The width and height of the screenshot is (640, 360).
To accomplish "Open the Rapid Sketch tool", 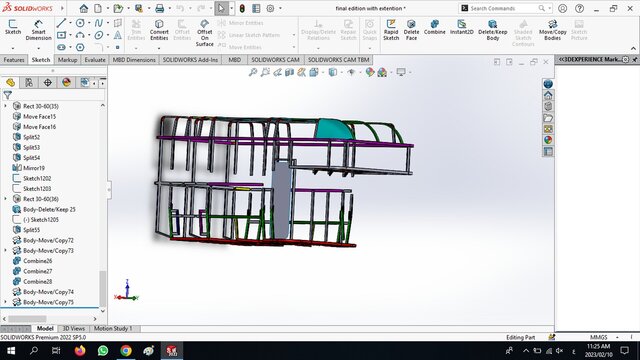I will (x=391, y=30).
